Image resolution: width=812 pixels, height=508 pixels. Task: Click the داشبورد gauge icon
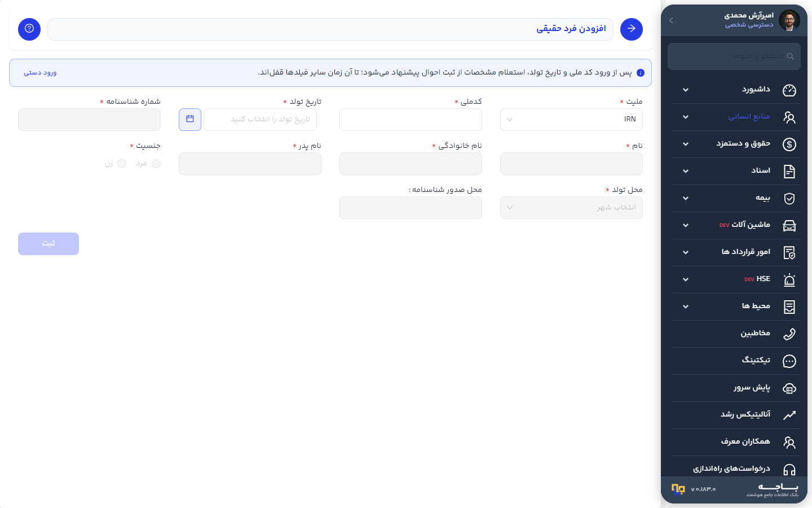coord(789,90)
